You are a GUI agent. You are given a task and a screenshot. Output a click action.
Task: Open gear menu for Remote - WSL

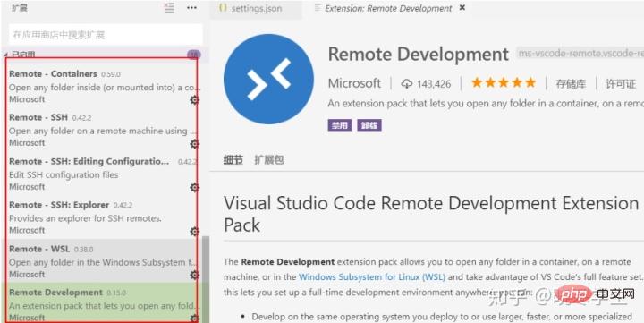click(x=195, y=275)
